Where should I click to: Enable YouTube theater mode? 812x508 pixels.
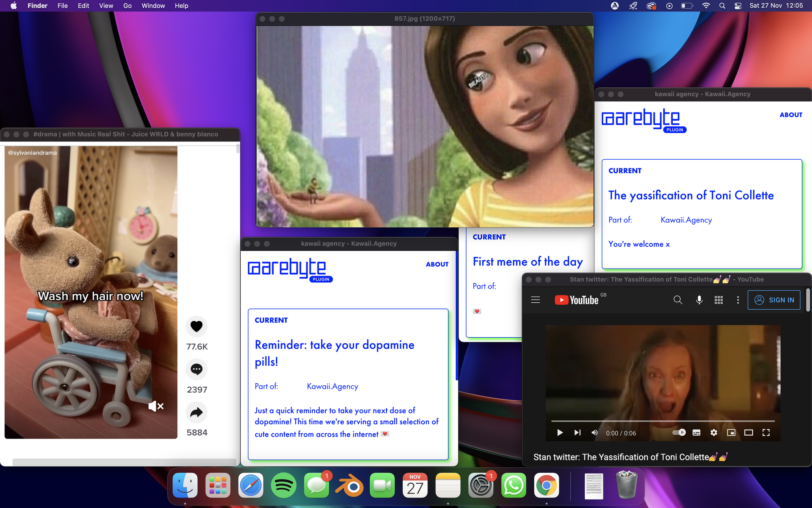(x=749, y=432)
